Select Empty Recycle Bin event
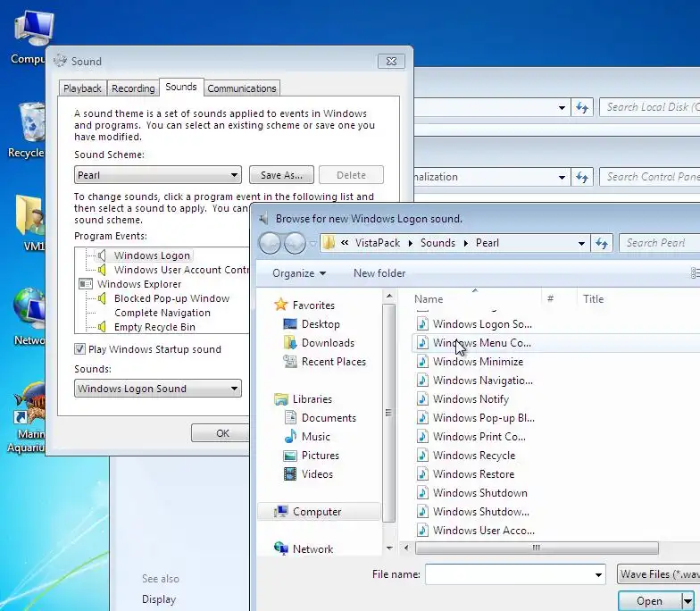The width and height of the screenshot is (700, 611). point(154,327)
